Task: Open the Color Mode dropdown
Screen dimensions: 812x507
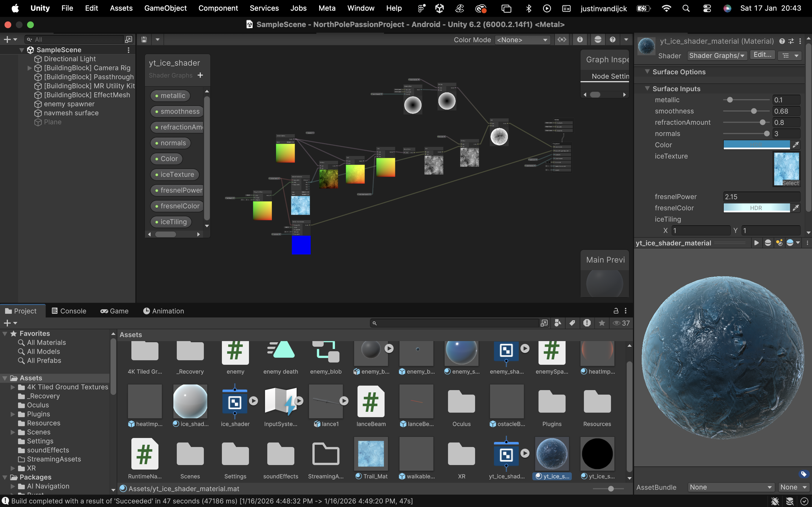Action: pyautogui.click(x=522, y=39)
